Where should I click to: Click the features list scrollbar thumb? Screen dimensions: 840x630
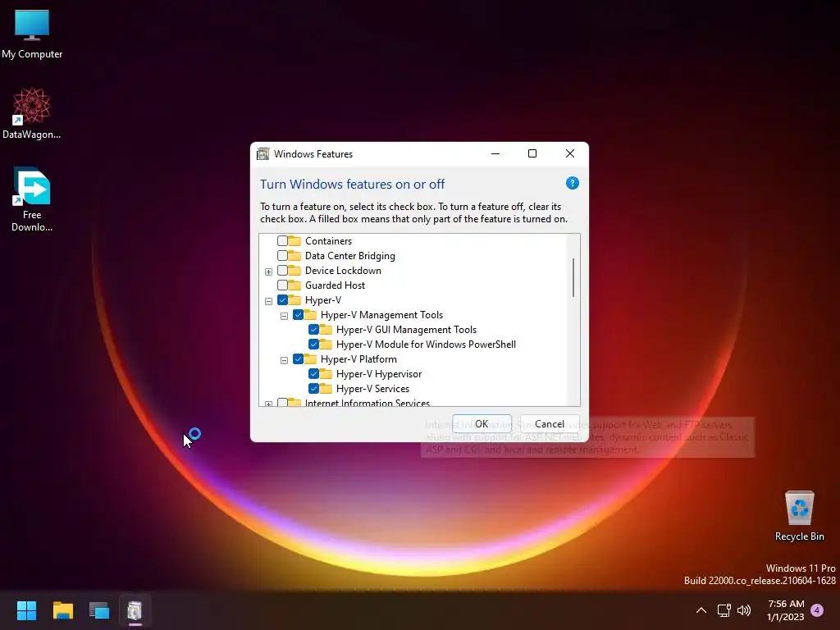point(573,277)
